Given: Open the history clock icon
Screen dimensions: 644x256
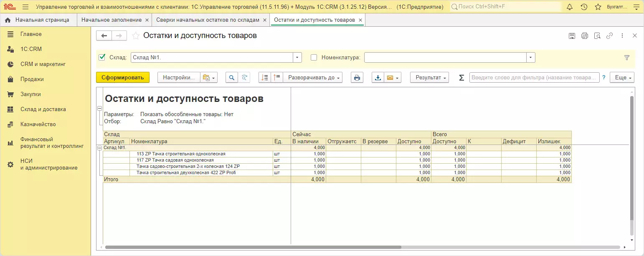Looking at the screenshot, I should point(584,7).
